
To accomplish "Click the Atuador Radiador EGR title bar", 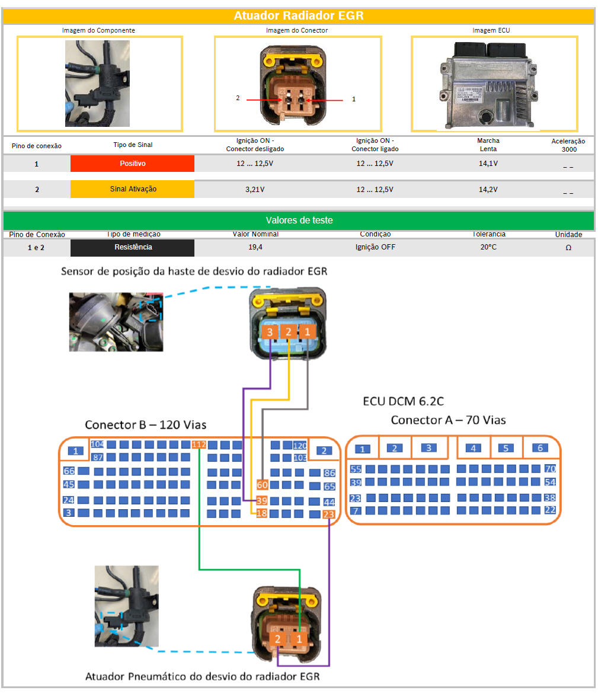I will pyautogui.click(x=299, y=15).
